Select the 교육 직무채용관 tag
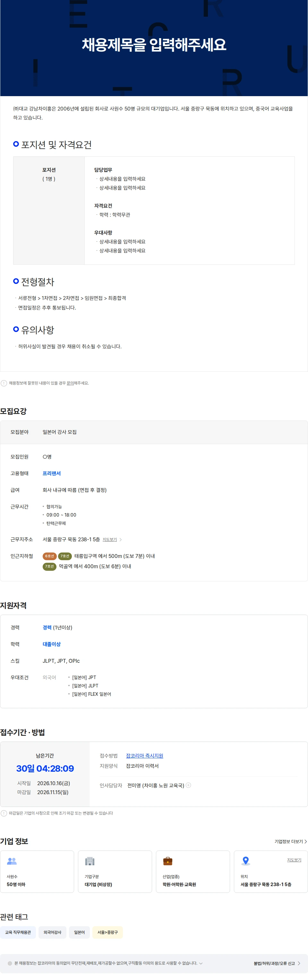Image resolution: width=308 pixels, height=980 pixels. [x=18, y=933]
